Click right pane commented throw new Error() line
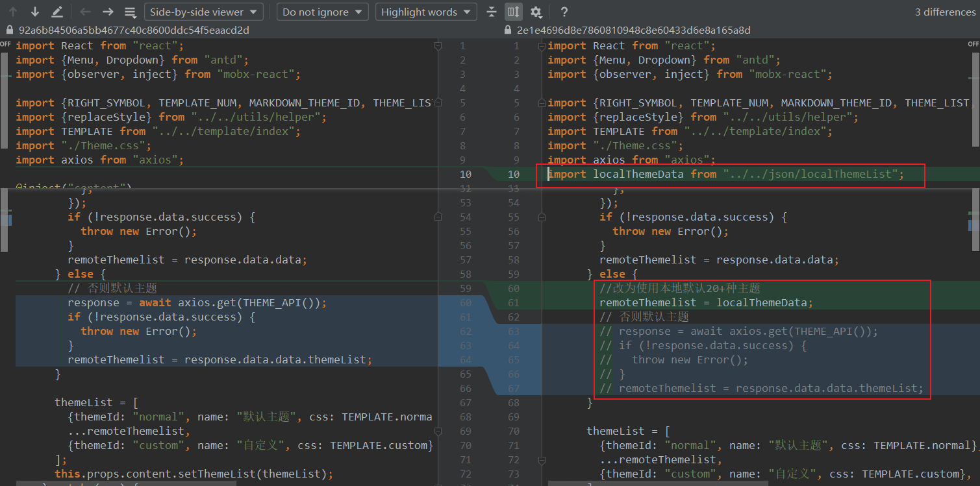 pos(673,359)
